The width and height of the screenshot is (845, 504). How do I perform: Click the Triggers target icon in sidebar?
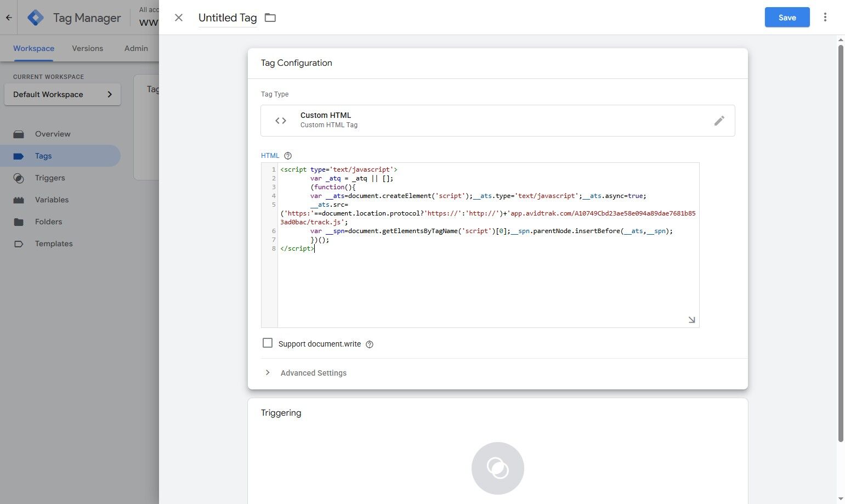[19, 178]
